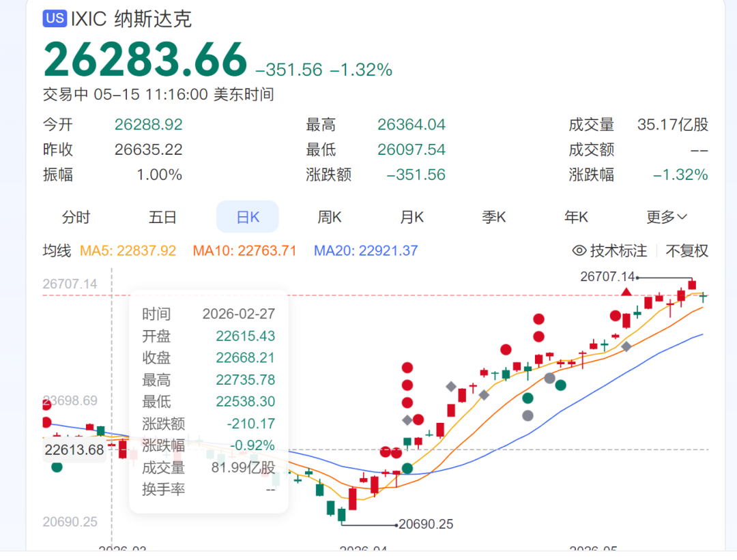Switch to the 季K chart tab
Image resolution: width=737 pixels, height=560 pixels.
493,217
